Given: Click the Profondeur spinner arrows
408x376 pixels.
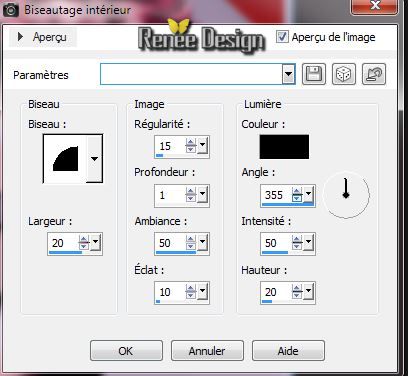Looking at the screenshot, I should 191,195.
